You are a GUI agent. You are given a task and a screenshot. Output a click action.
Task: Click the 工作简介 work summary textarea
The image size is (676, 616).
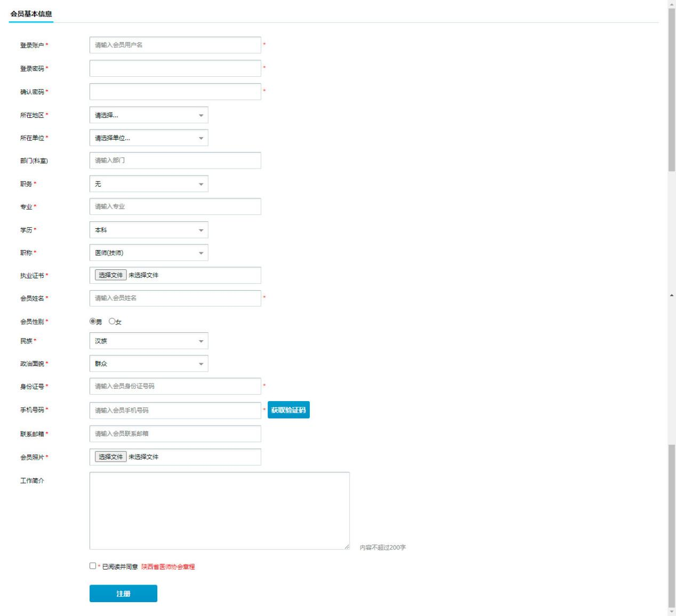[x=220, y=511]
